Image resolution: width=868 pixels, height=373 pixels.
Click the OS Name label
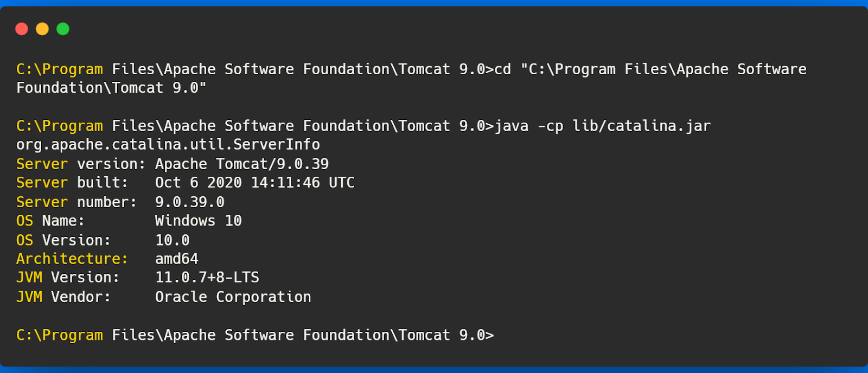[50, 221]
